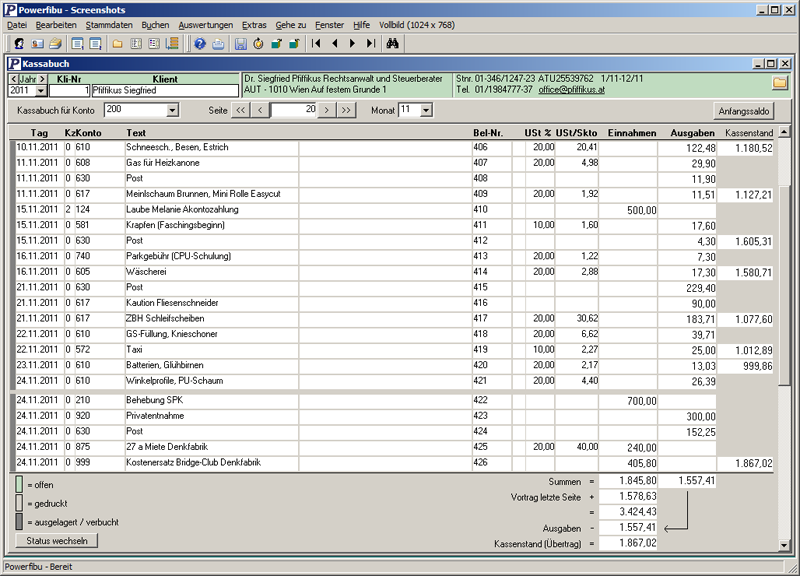The height and width of the screenshot is (576, 800).
Task: Click the Seite page number field
Action: pyautogui.click(x=295, y=110)
